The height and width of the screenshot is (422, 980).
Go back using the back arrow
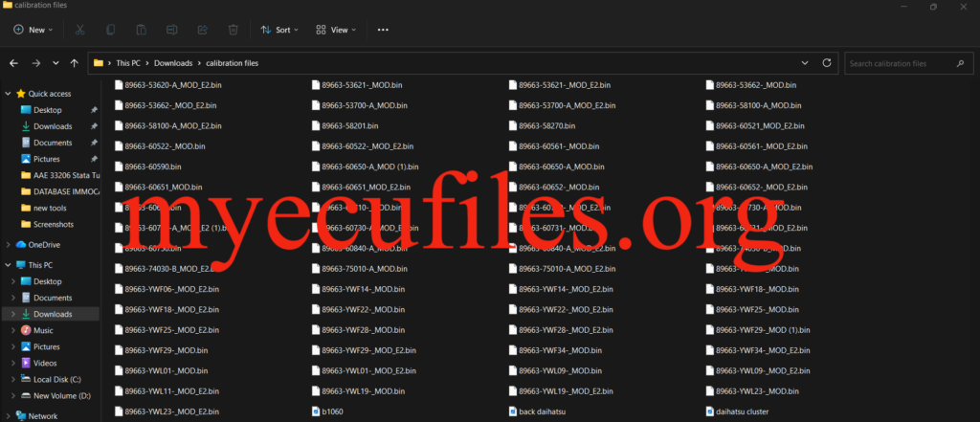(13, 63)
